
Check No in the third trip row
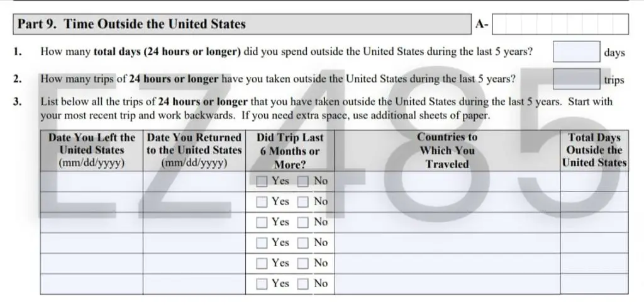click(x=303, y=222)
